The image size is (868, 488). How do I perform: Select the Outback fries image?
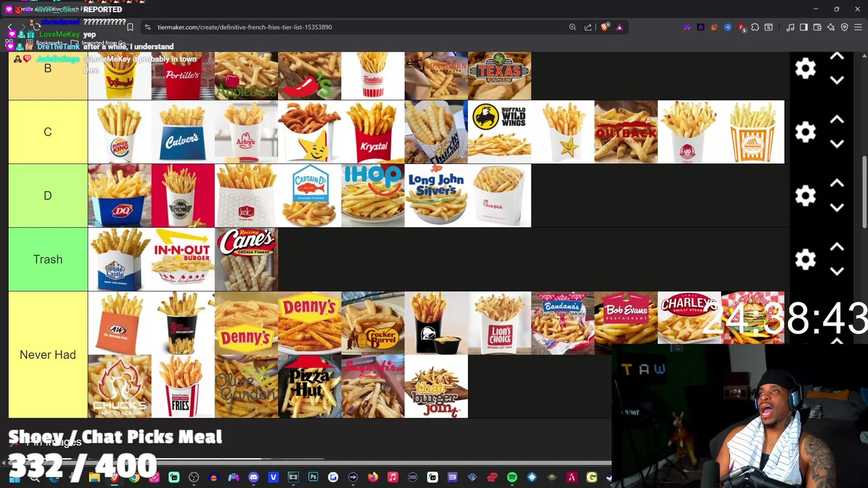[x=626, y=132]
